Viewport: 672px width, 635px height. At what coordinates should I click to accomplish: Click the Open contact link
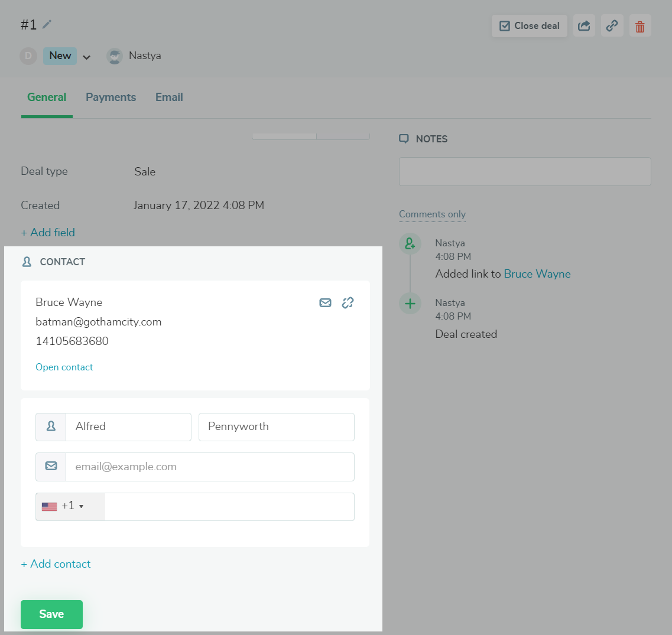[64, 367]
